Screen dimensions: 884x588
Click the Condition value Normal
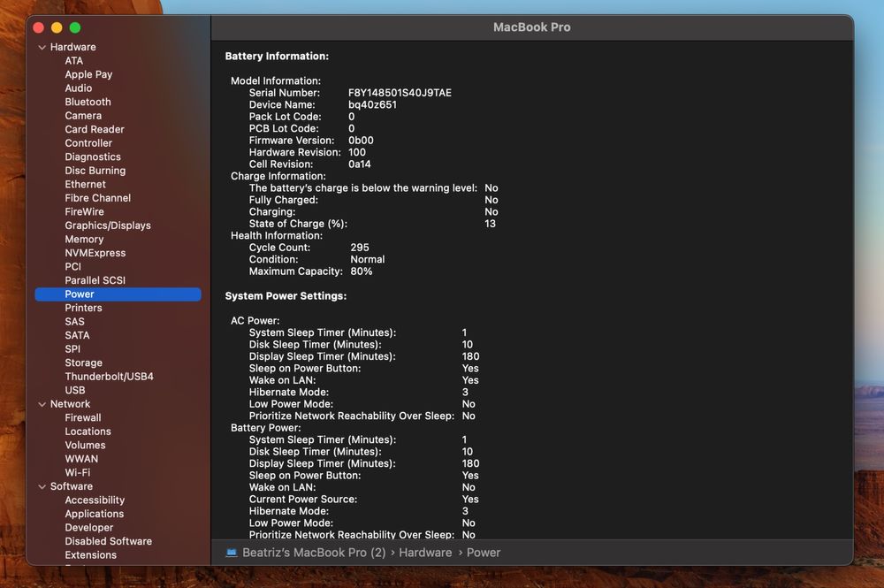368,259
